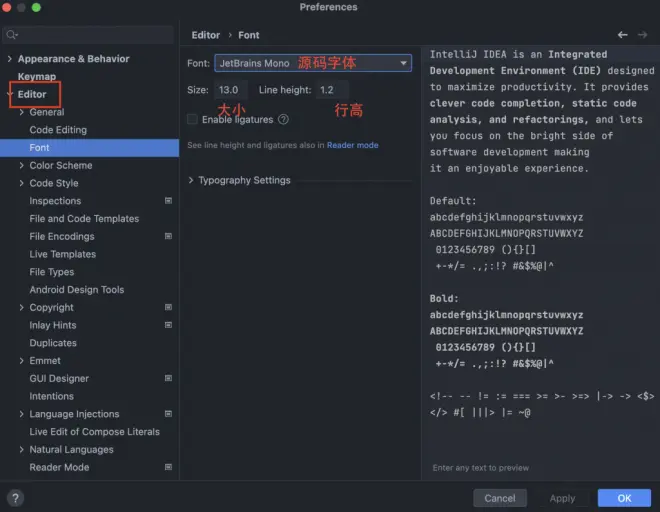Click the project-level icon next to Inspections
Image resolution: width=660 pixels, height=512 pixels.
168,201
